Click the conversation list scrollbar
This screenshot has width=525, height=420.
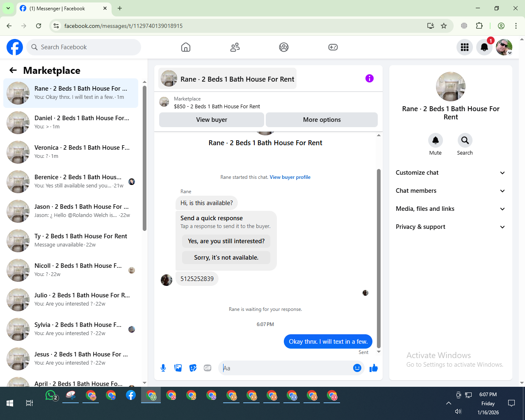coord(144,158)
